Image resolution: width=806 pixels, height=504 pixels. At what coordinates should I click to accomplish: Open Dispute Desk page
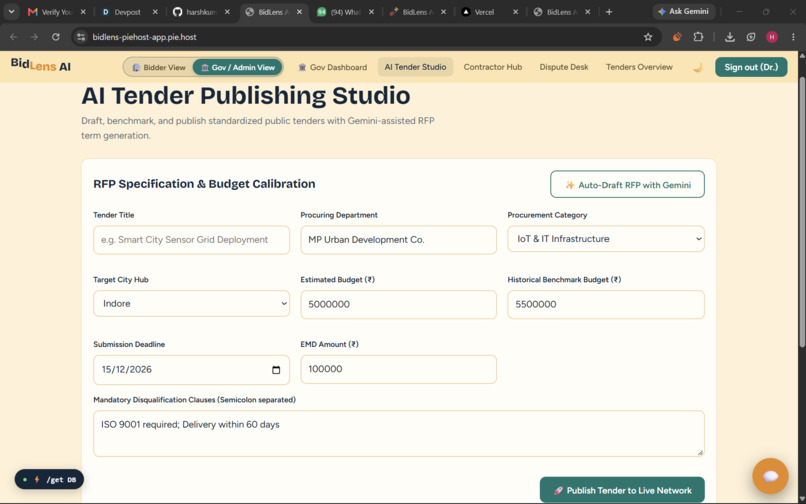point(564,67)
